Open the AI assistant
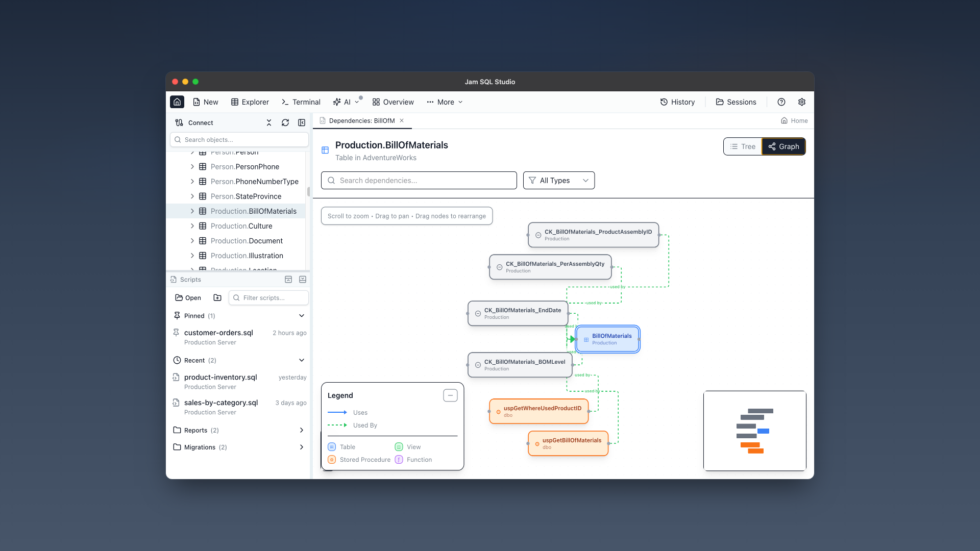The width and height of the screenshot is (980, 551). tap(346, 102)
